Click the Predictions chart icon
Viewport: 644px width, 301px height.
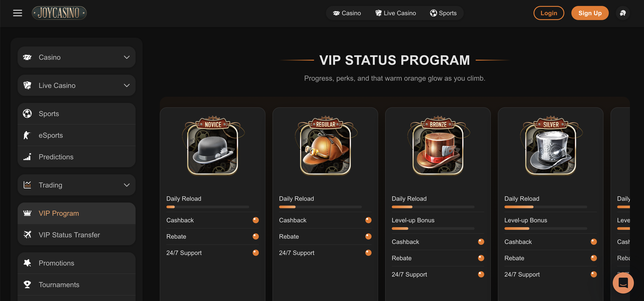[27, 157]
